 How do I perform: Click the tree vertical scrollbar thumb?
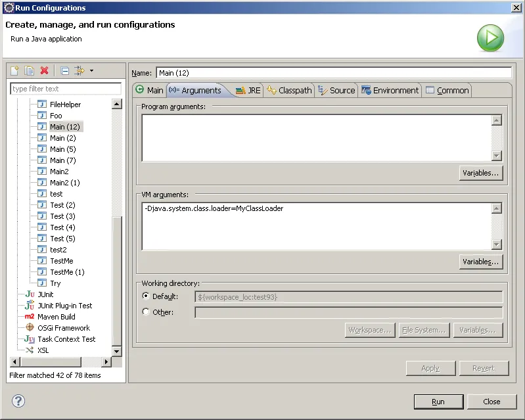[117, 281]
